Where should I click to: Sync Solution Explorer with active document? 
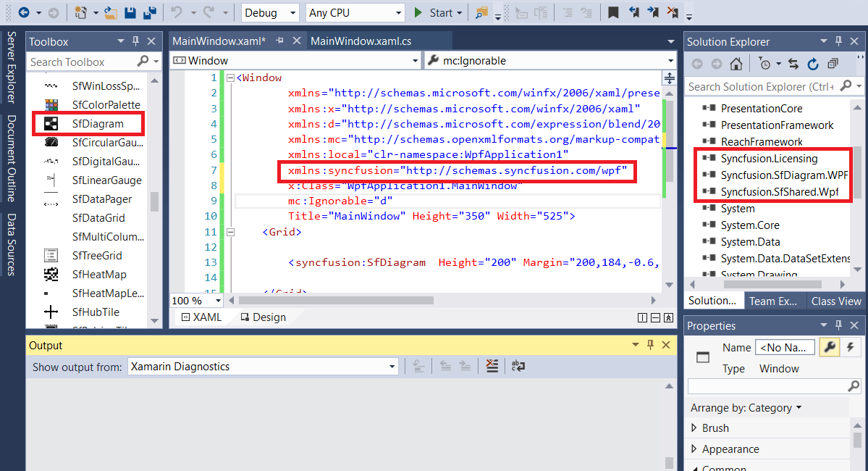coord(793,63)
